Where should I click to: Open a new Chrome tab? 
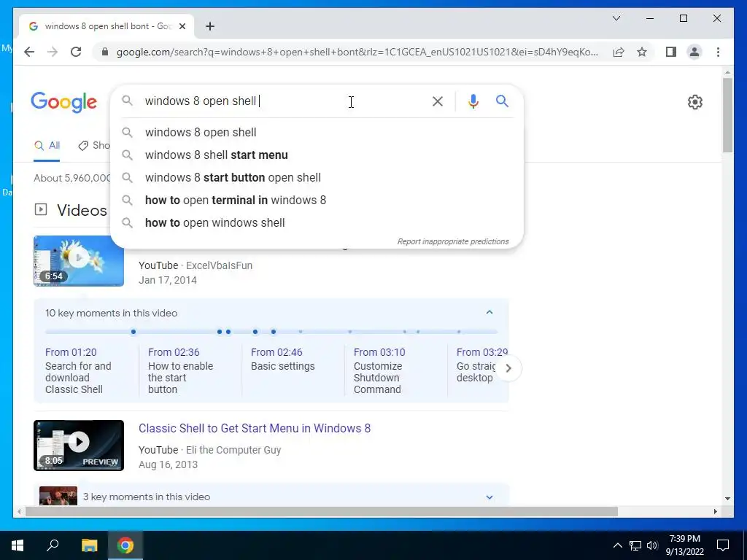point(210,26)
